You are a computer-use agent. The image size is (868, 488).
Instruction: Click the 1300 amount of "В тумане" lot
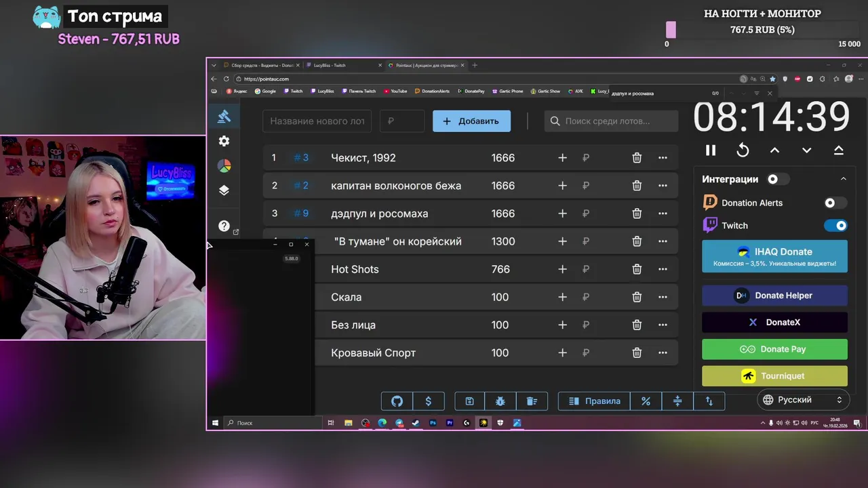click(503, 241)
